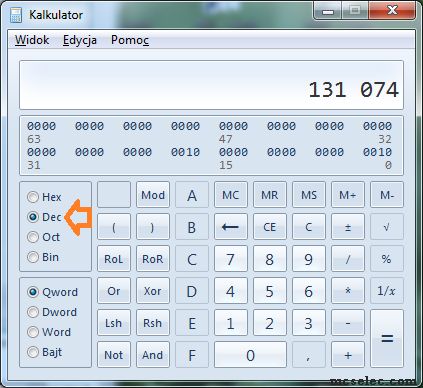
Task: Subtract from memory with M-
Action: pyautogui.click(x=387, y=195)
